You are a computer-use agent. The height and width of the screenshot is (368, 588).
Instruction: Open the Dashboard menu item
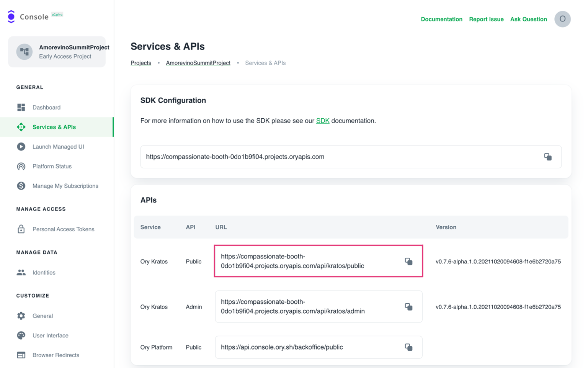tap(57, 108)
